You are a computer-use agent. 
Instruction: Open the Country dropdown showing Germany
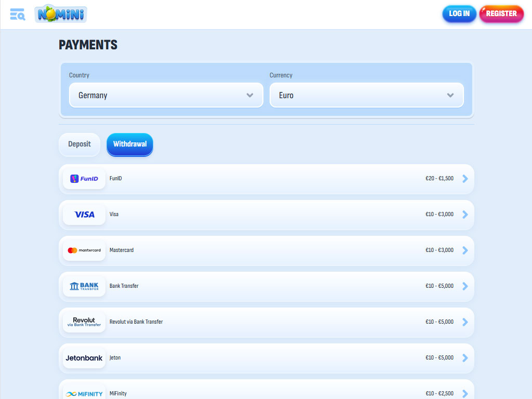[166, 96]
